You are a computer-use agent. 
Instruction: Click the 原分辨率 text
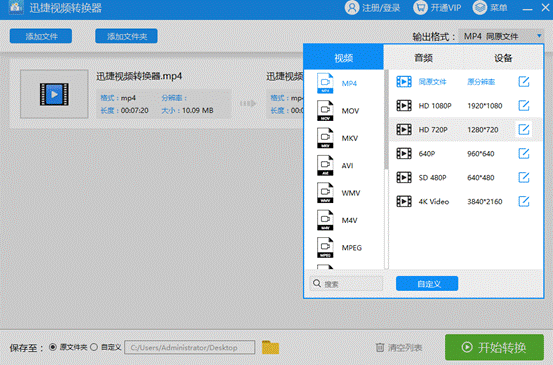pyautogui.click(x=481, y=82)
